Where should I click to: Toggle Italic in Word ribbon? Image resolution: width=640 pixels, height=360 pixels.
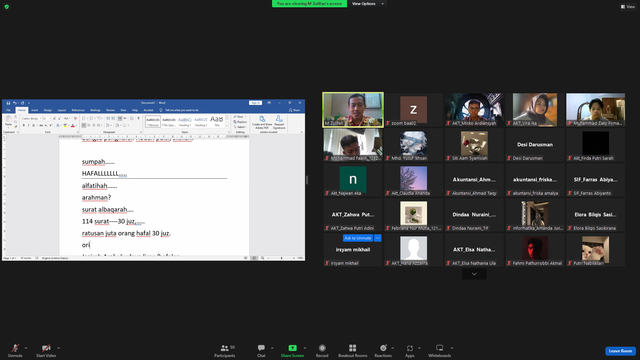[29, 125]
